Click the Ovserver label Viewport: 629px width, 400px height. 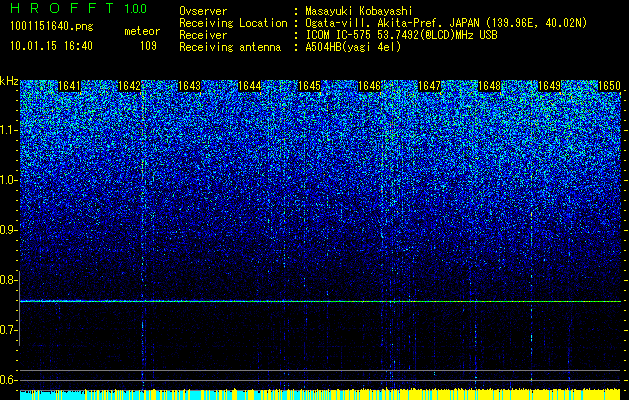point(203,12)
